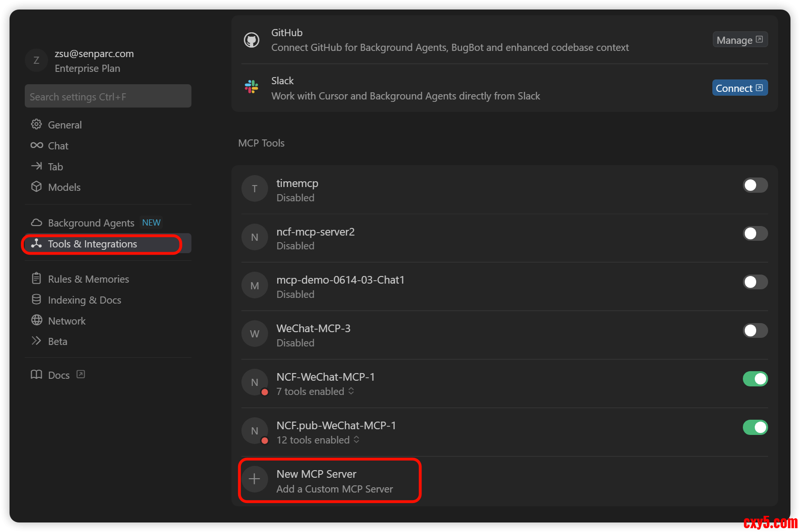
Task: Click the timemcp T avatar icon
Action: 254,189
